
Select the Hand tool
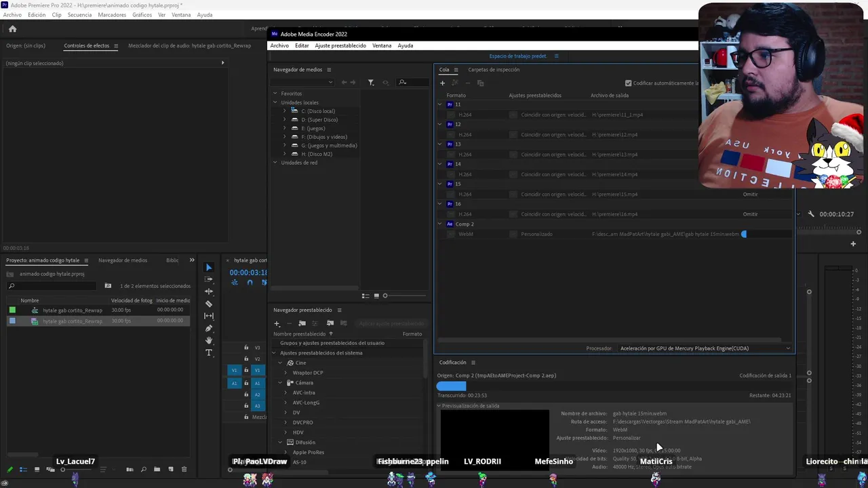pos(209,340)
